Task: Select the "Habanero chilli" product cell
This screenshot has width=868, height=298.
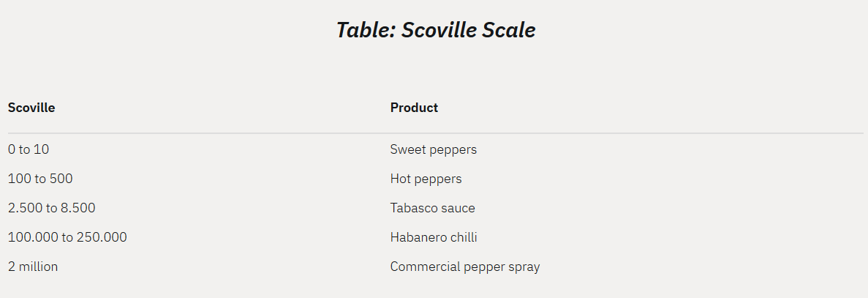Action: coord(434,237)
